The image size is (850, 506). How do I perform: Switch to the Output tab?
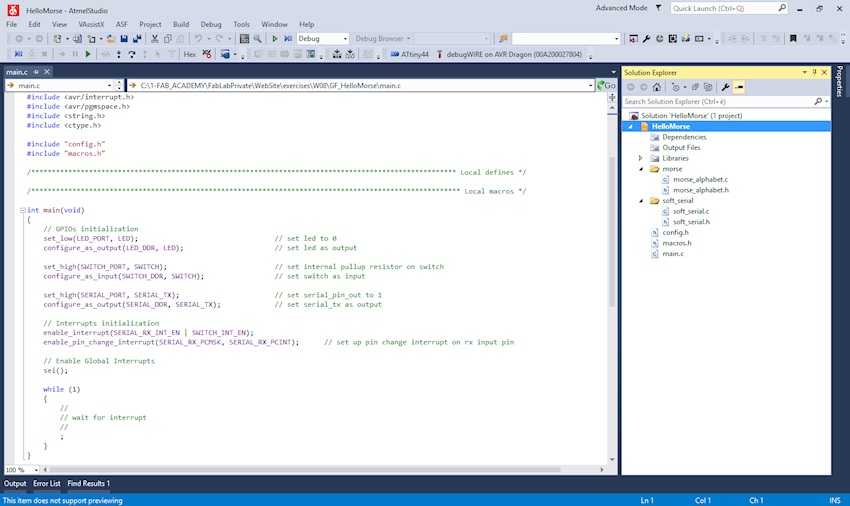coord(15,483)
